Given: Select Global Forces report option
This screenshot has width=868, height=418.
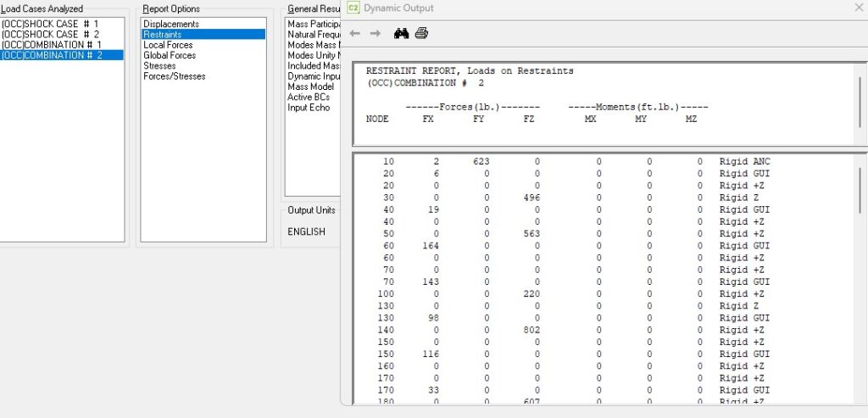Looking at the screenshot, I should click(x=170, y=55).
